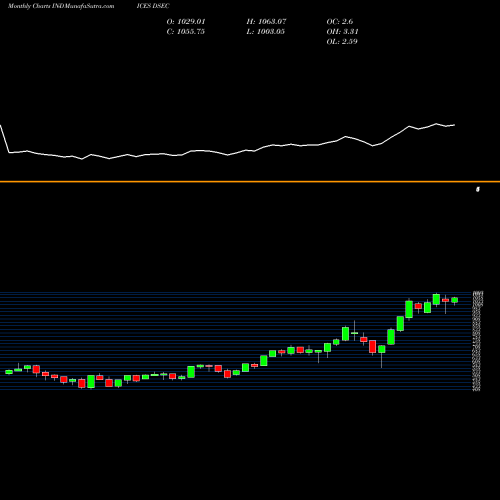Select the open value 'O: 1029.01'
The image size is (500, 500).
pyautogui.click(x=186, y=22)
